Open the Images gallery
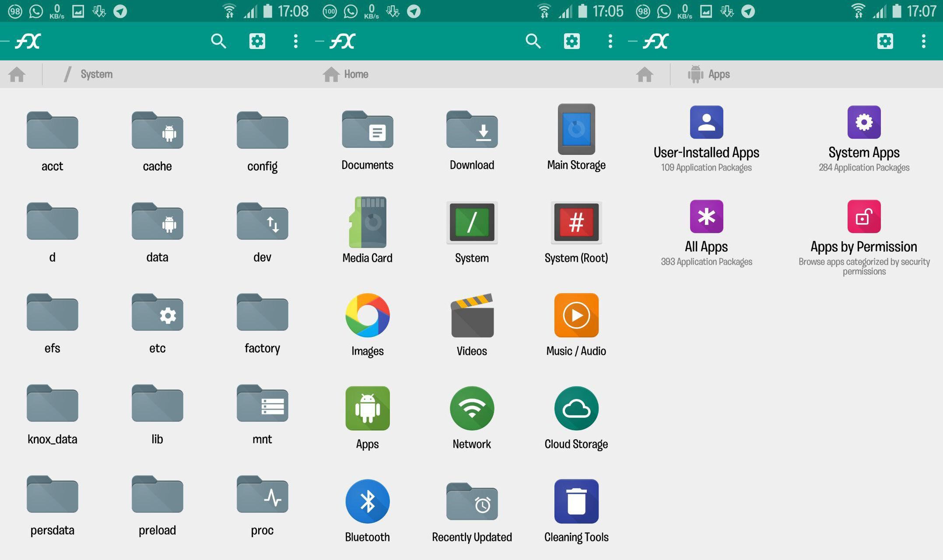The image size is (943, 560). click(x=367, y=315)
